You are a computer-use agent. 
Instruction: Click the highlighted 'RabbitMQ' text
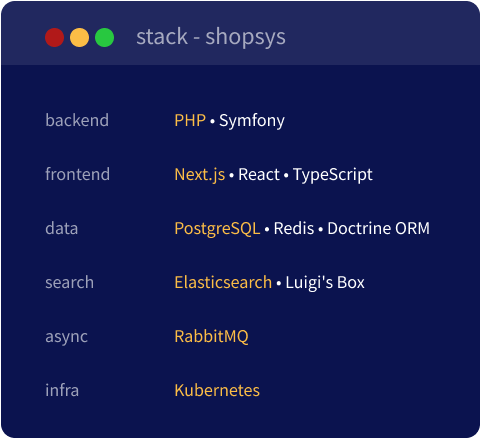[211, 337]
